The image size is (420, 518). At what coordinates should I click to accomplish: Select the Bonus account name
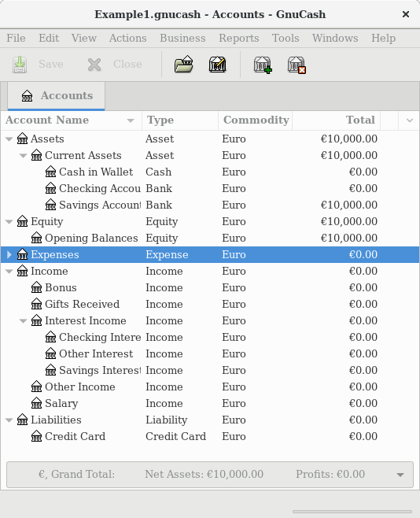point(61,288)
